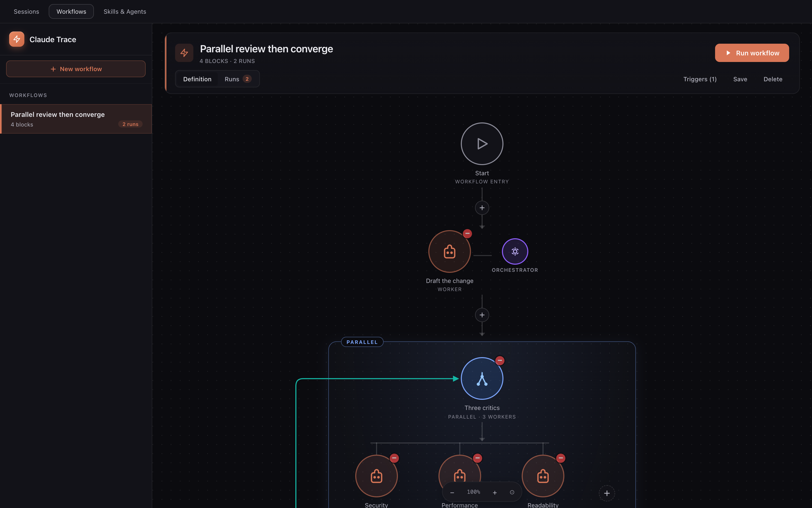This screenshot has height=508, width=812.
Task: Select Parallel review then converge in sidebar
Action: click(x=76, y=119)
